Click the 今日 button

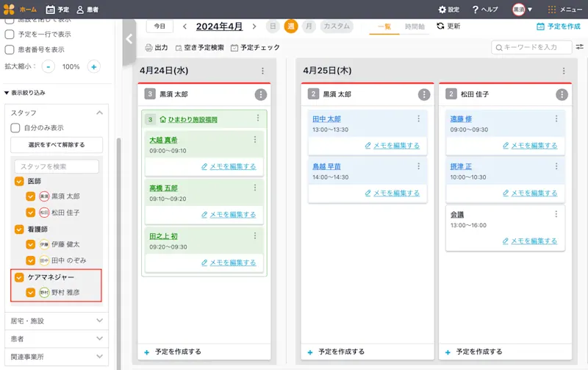click(x=159, y=26)
